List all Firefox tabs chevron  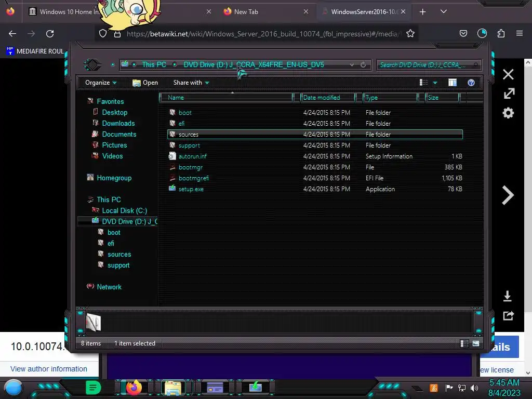pos(443,11)
